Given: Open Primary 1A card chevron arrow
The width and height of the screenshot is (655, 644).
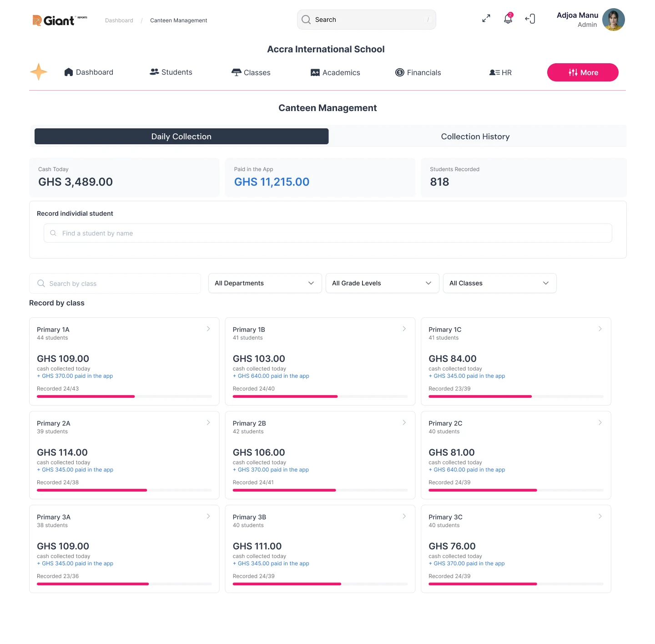Looking at the screenshot, I should coord(208,329).
